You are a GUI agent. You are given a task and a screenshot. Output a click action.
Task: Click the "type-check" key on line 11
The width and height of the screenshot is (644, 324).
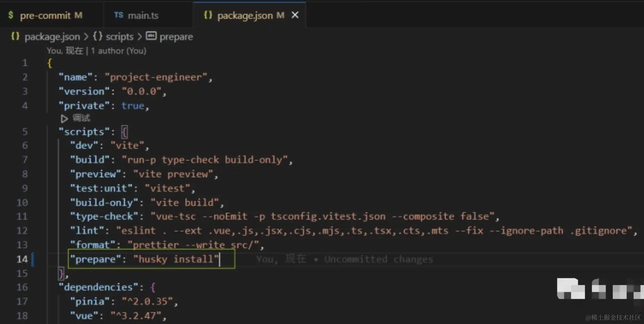(x=104, y=217)
